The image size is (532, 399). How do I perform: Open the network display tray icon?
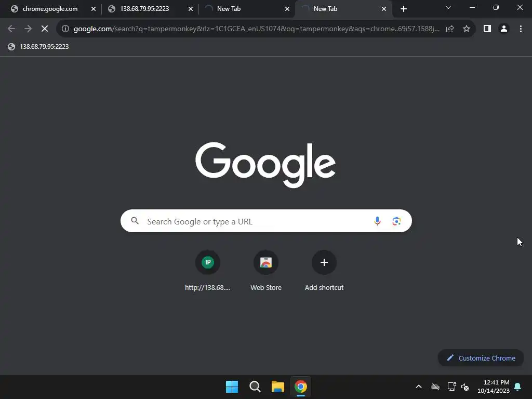451,387
